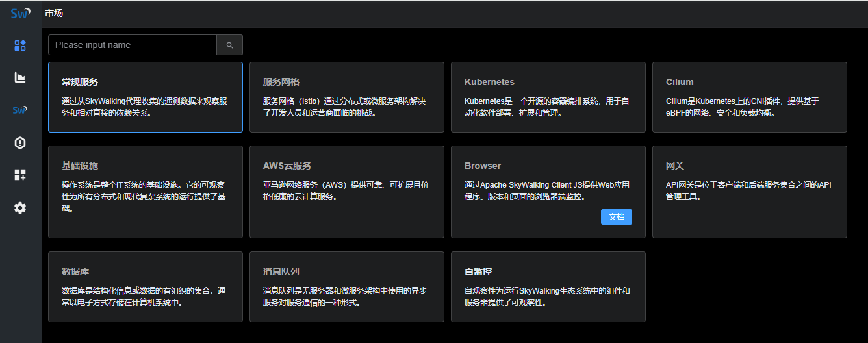Click the Kubernetes description text
The image size is (868, 343).
tap(547, 107)
